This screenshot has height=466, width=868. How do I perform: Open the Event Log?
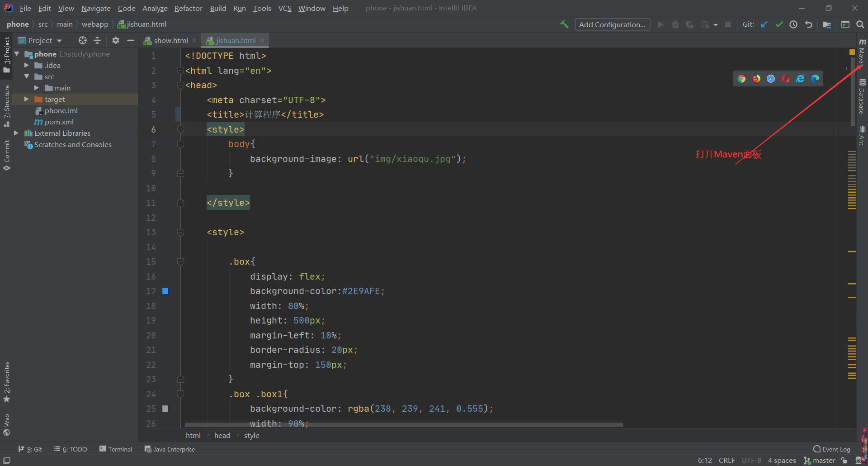click(832, 449)
